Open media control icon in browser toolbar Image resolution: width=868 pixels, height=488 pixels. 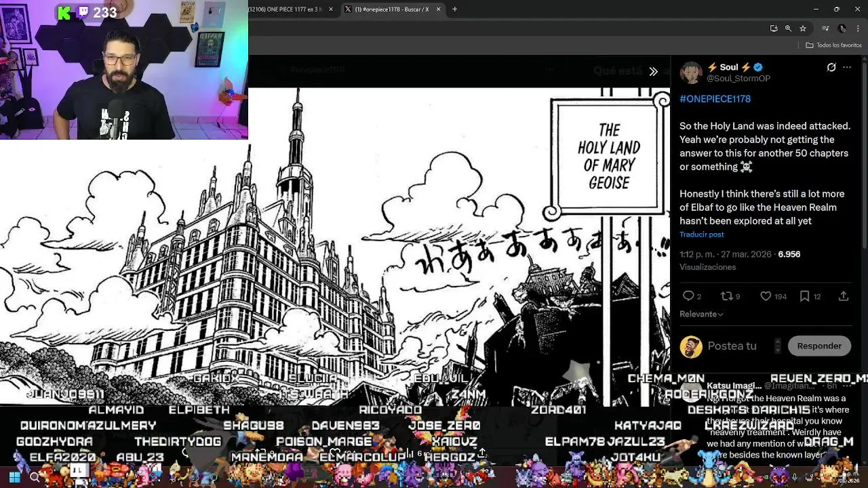(x=825, y=28)
